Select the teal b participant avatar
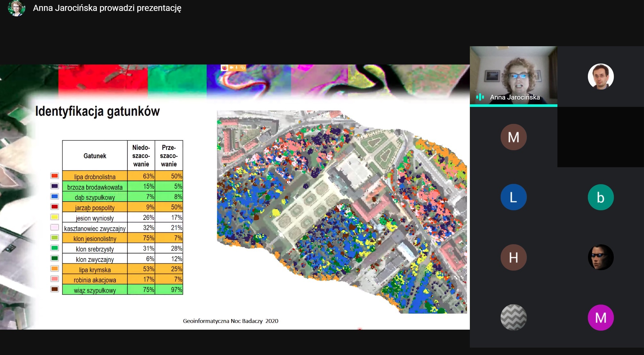Image resolution: width=644 pixels, height=355 pixels. (x=601, y=197)
